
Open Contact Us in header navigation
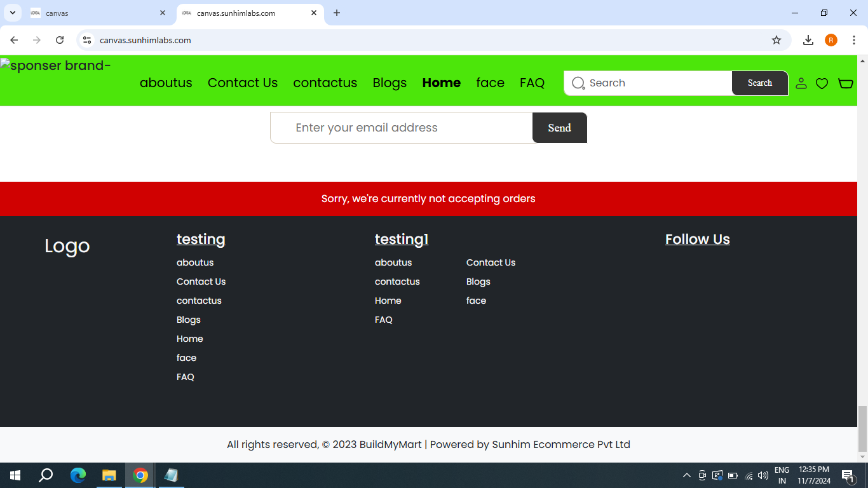pos(243,83)
